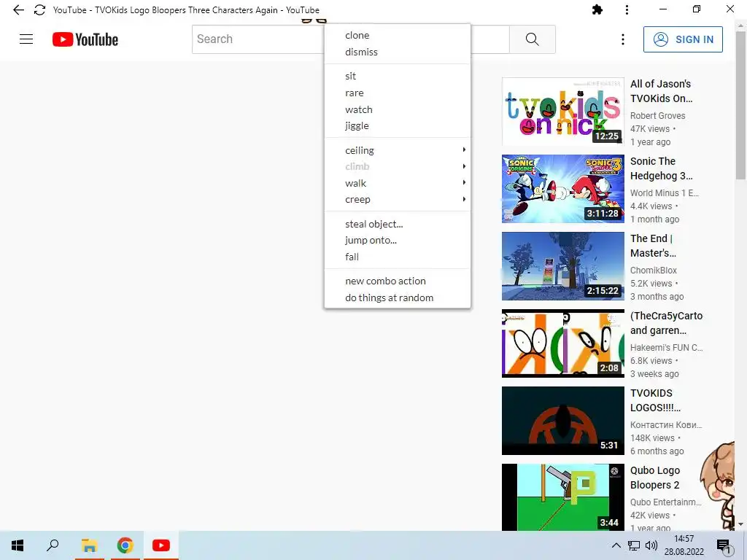Reload the page with the refresh icon
The height and width of the screenshot is (560, 747).
click(x=39, y=9)
